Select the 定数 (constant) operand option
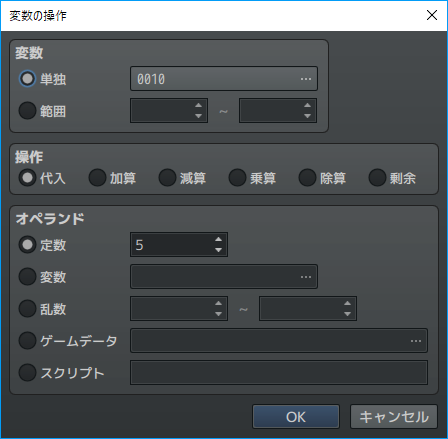The width and height of the screenshot is (448, 439). click(x=27, y=245)
